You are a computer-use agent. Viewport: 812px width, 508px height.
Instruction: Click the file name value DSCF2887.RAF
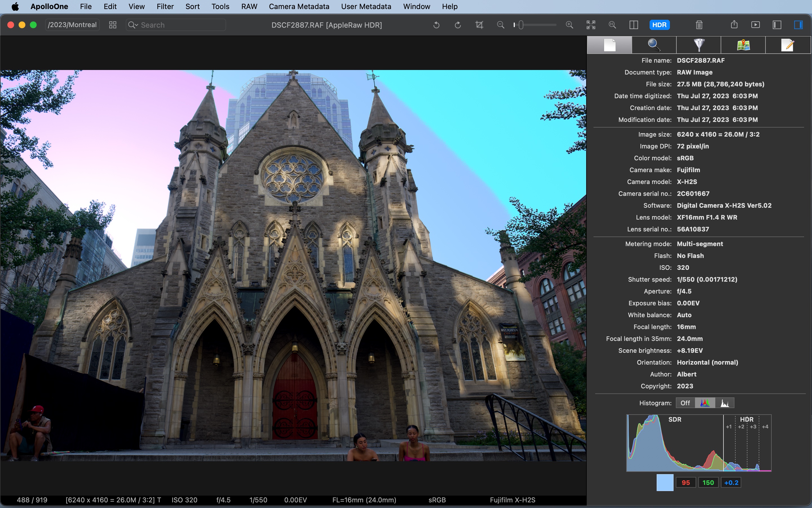pyautogui.click(x=701, y=60)
